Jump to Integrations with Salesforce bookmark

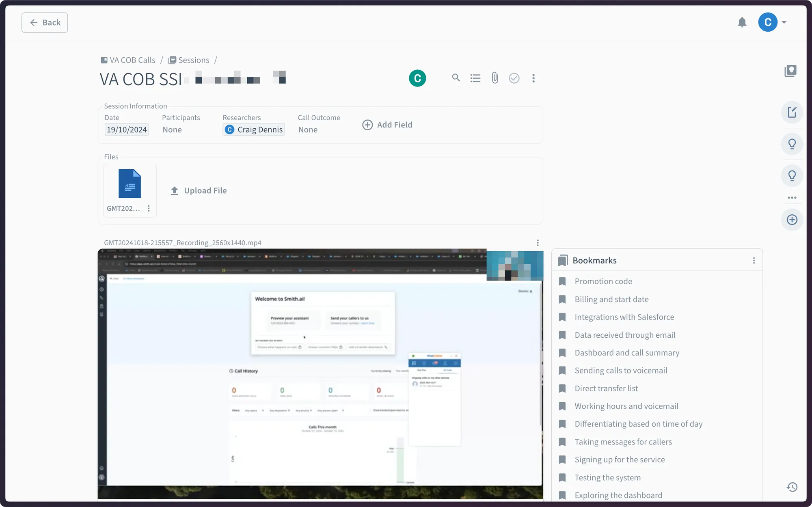point(624,317)
